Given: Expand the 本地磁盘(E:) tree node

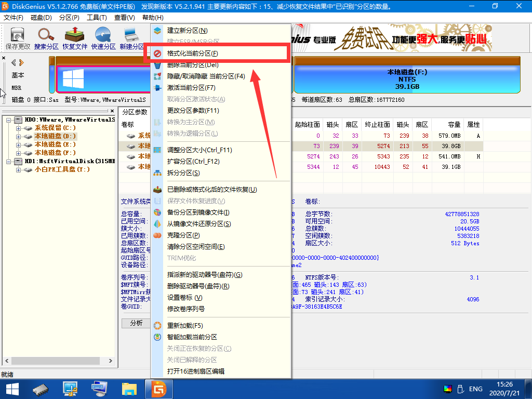Looking at the screenshot, I should click(19, 144).
